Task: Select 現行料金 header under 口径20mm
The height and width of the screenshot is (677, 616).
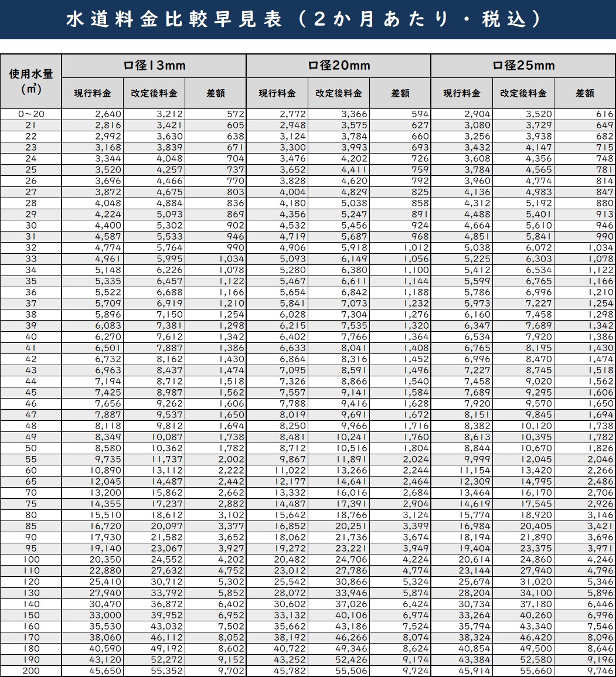Action: pyautogui.click(x=277, y=93)
